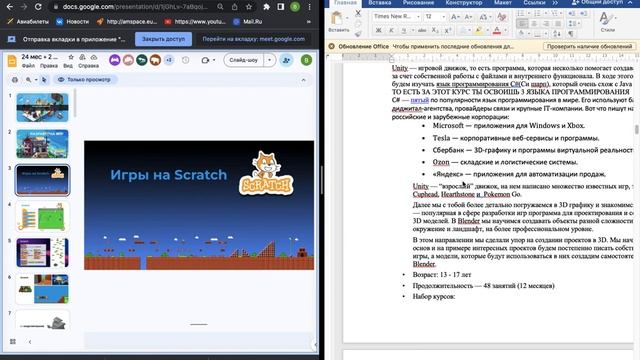Screen dimensions: 640x360
Task: Apply text highlight color in Word
Action: (479, 30)
